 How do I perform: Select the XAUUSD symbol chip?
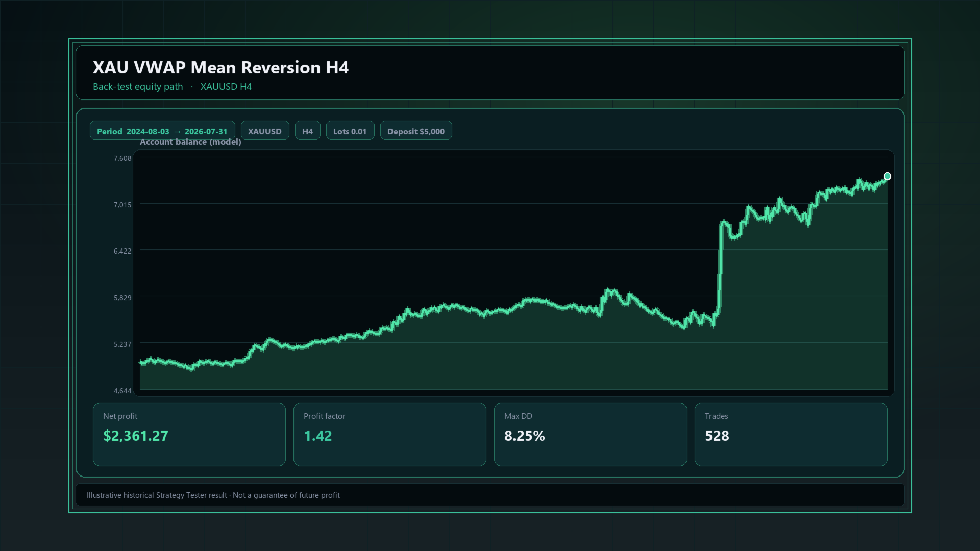tap(265, 131)
